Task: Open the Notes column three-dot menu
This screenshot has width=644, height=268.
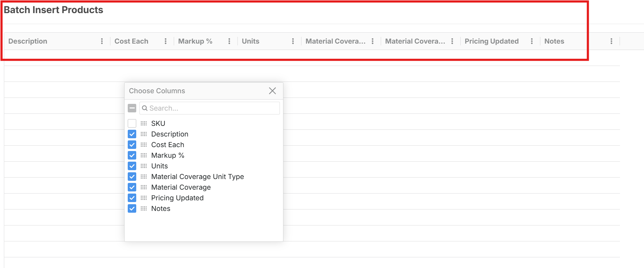Action: [611, 41]
